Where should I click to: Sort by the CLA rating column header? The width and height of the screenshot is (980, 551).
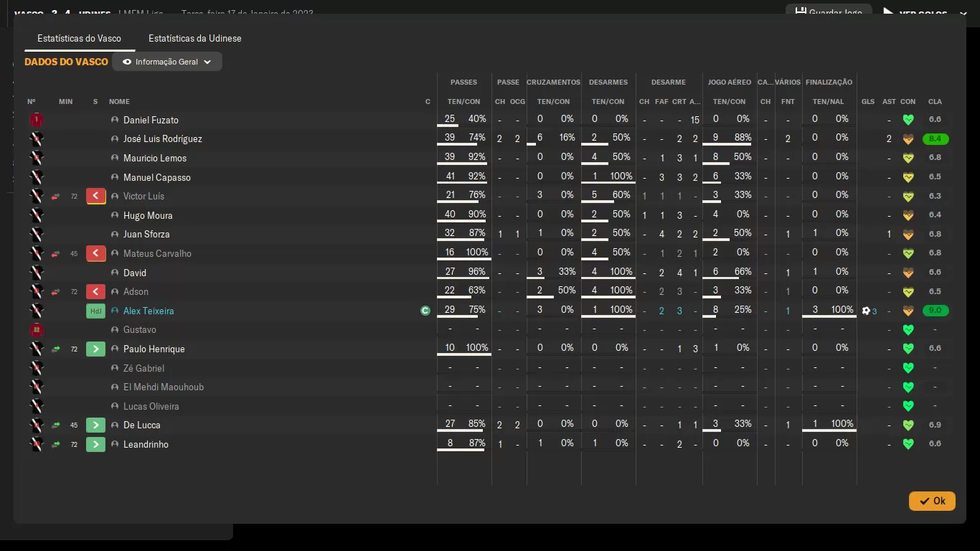pyautogui.click(x=935, y=102)
